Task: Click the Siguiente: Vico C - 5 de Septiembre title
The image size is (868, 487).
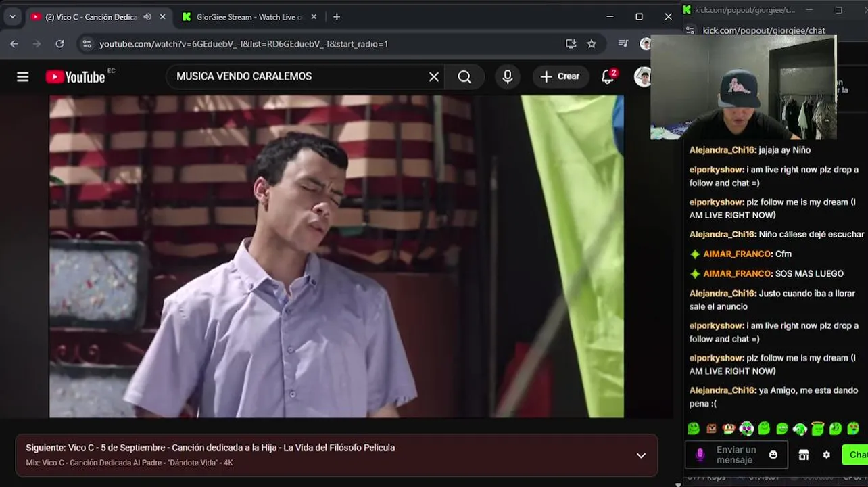Action: [x=210, y=448]
